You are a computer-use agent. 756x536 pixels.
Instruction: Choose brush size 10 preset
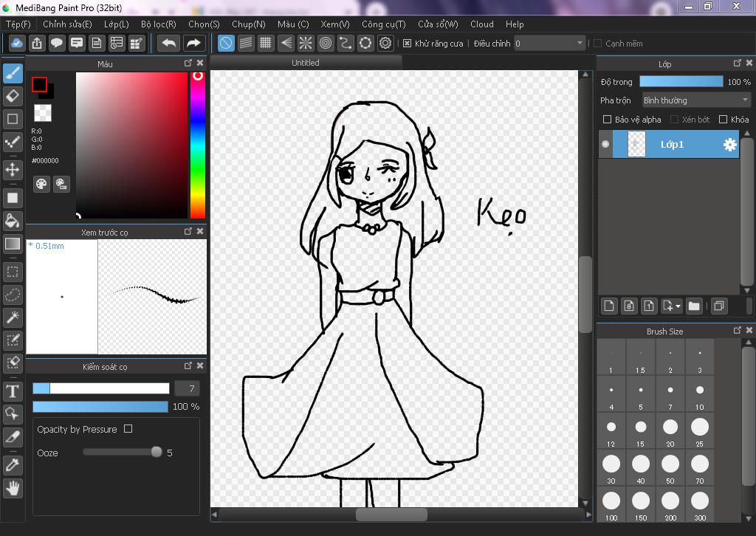click(700, 395)
